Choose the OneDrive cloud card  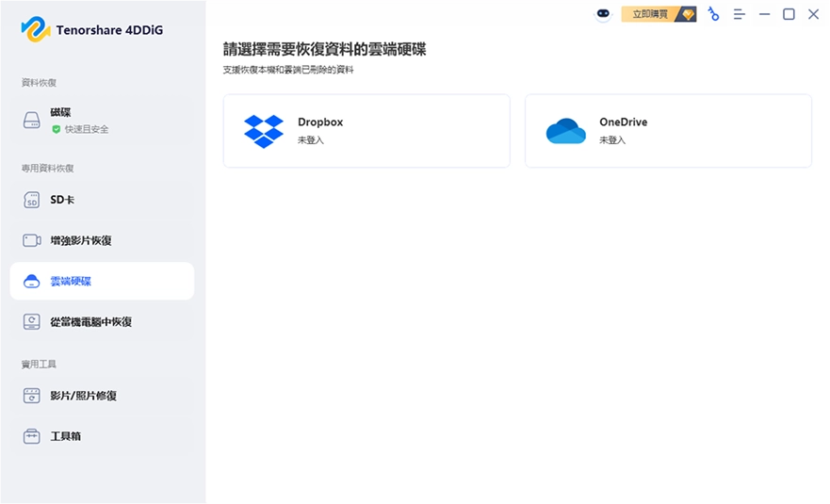(x=668, y=131)
